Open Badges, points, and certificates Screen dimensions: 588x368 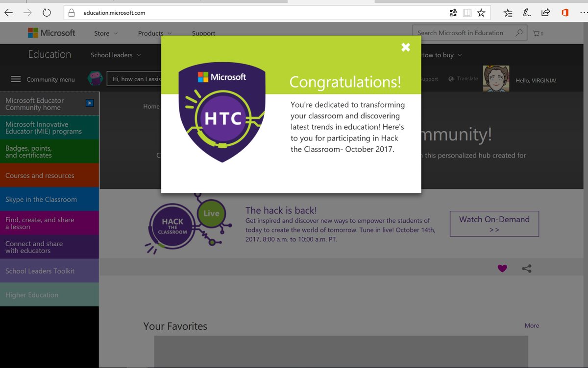49,152
